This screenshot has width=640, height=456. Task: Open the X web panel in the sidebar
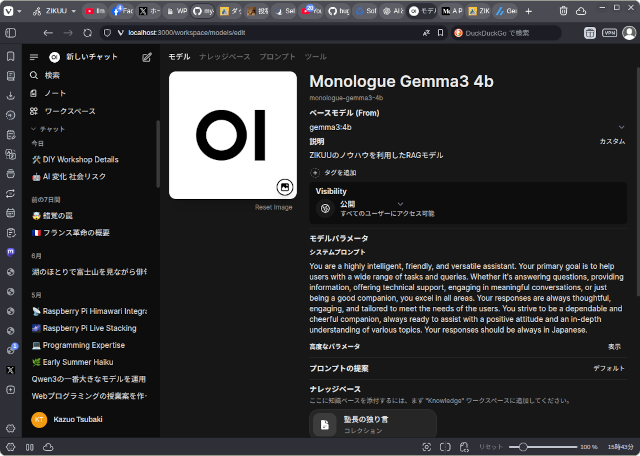click(11, 370)
